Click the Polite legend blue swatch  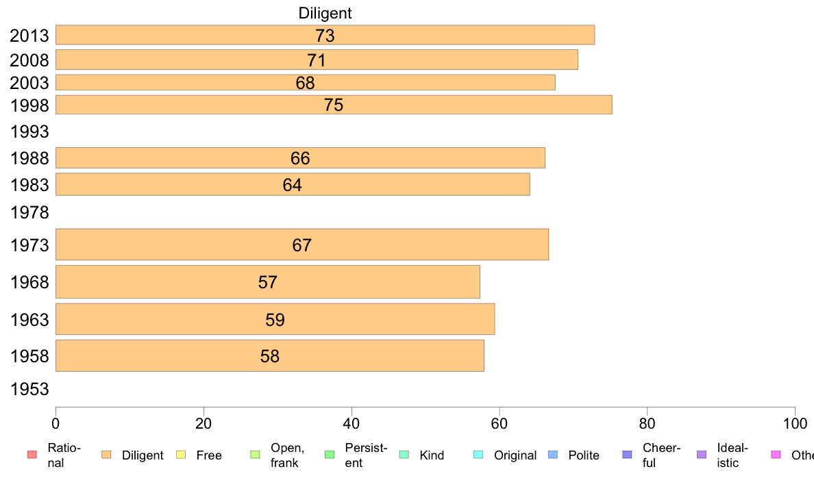point(553,455)
